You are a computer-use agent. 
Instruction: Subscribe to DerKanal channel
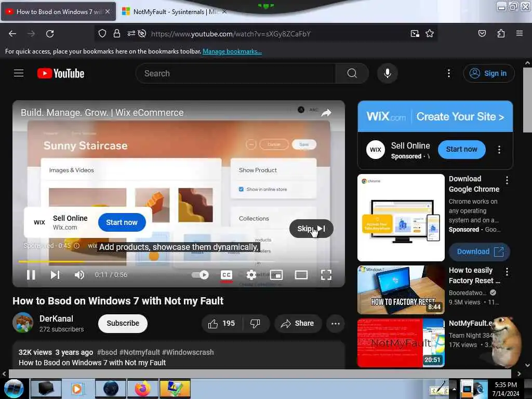[x=123, y=323]
